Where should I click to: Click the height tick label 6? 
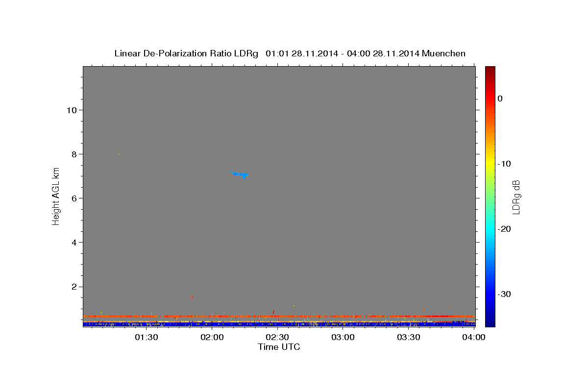pos(73,198)
